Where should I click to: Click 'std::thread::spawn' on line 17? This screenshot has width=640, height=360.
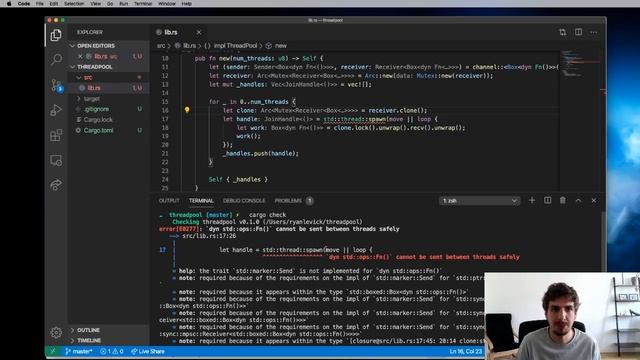click(x=355, y=119)
